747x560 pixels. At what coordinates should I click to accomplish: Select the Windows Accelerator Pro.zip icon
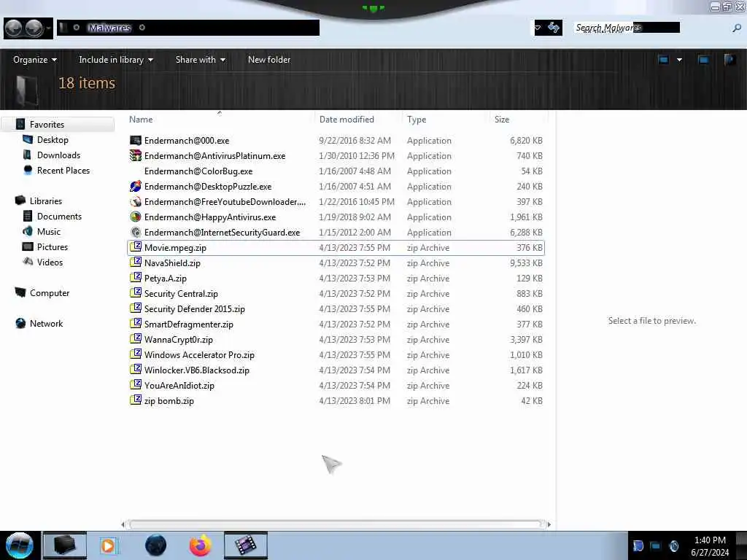click(x=136, y=354)
